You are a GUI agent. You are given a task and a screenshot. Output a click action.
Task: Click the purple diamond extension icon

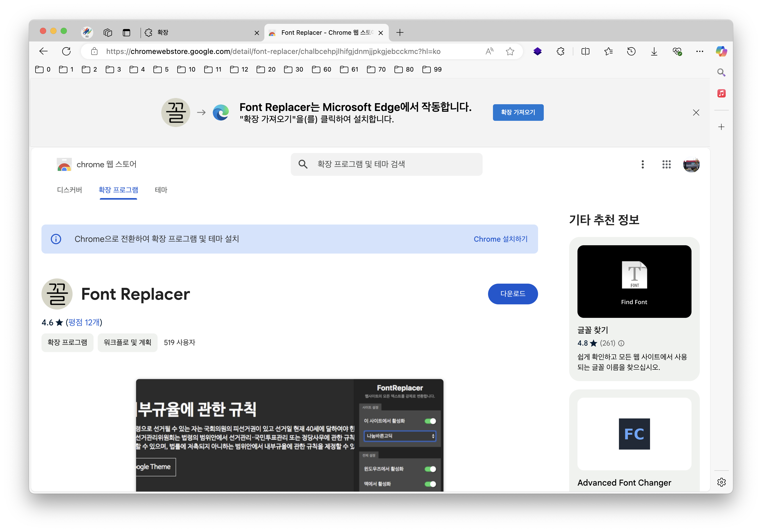click(537, 51)
